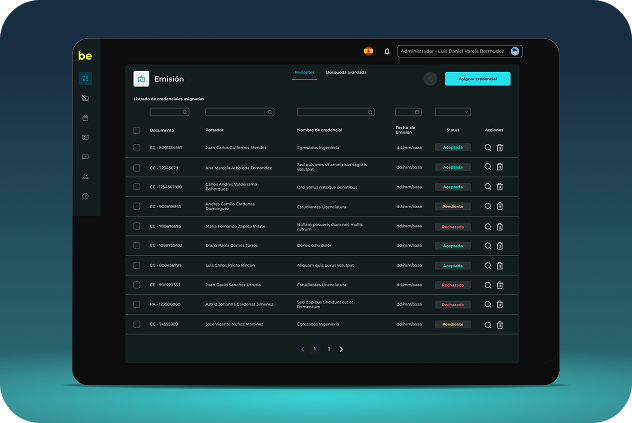Click the Documento column header
Image resolution: width=632 pixels, height=423 pixels.
point(162,130)
